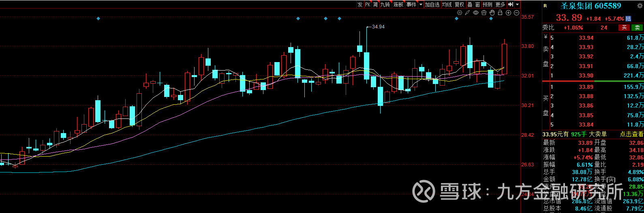This screenshot has width=644, height=213.
Task: Click the large current price 33.89
Action: point(569,18)
